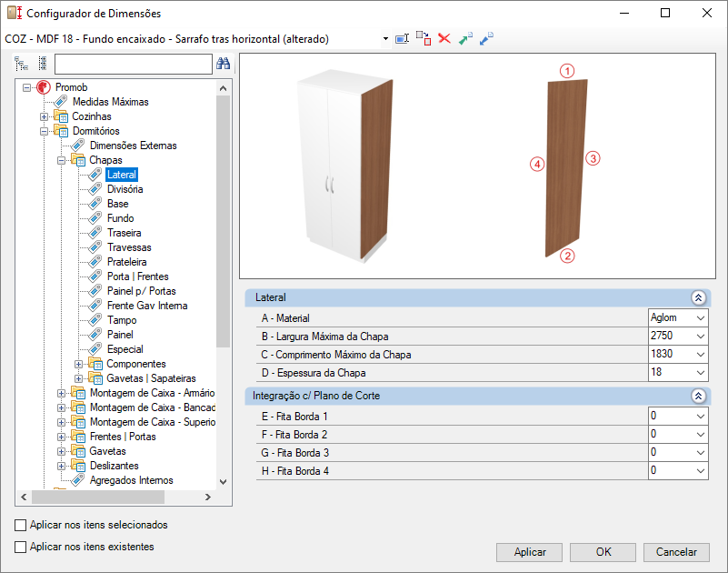Click the green export arrow icon

click(465, 38)
